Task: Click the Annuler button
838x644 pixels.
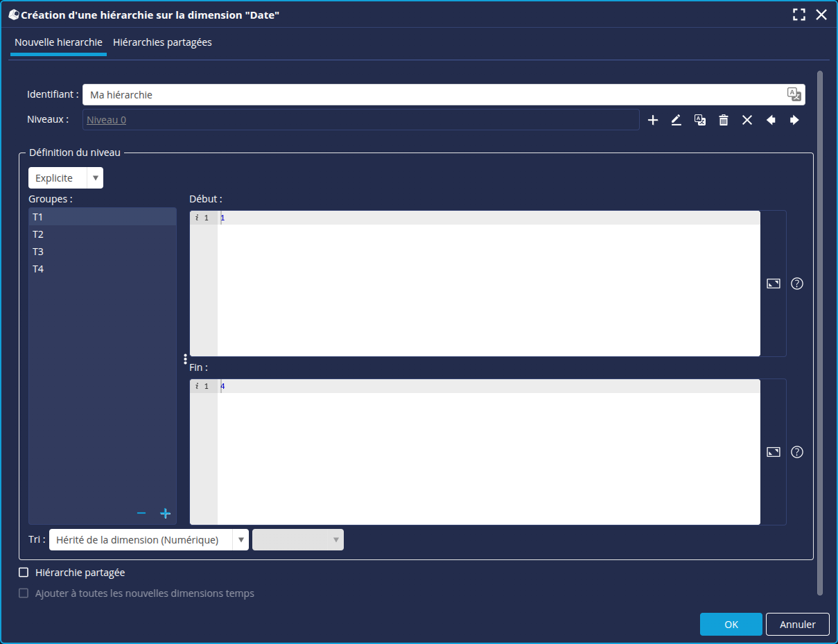Action: [x=797, y=625]
